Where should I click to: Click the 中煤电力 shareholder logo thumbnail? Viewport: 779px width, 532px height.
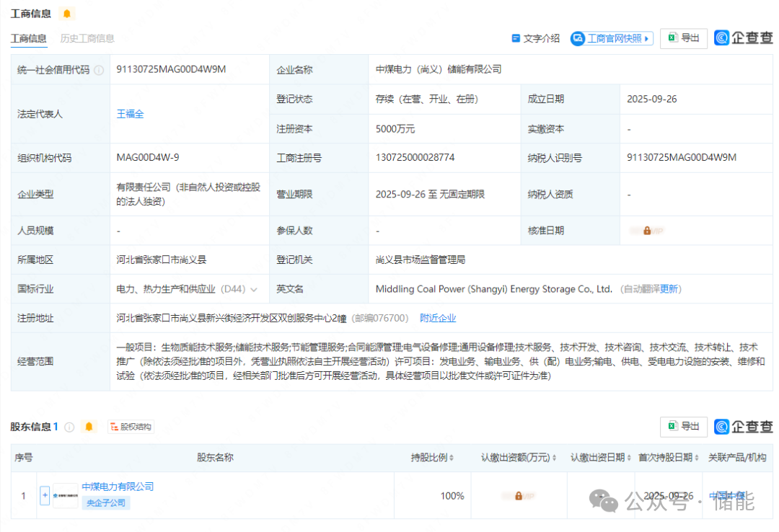(x=65, y=496)
